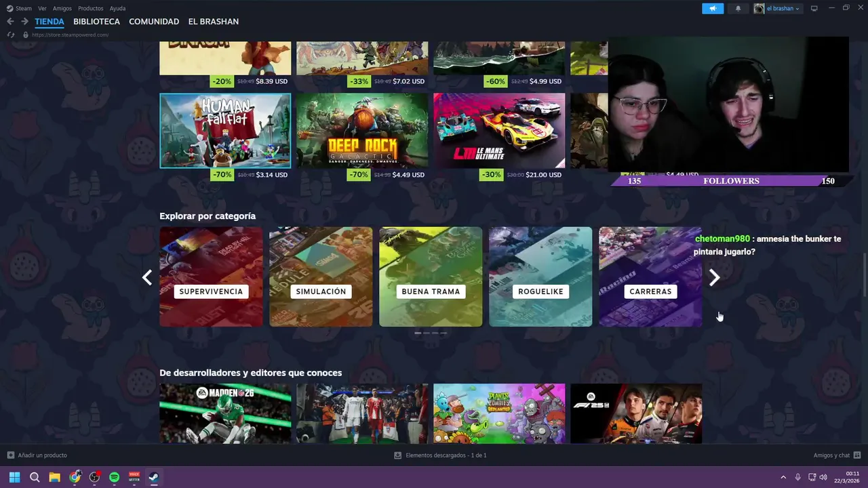The image size is (868, 488).
Task: Open File Explorer from the taskbar
Action: [x=54, y=477]
